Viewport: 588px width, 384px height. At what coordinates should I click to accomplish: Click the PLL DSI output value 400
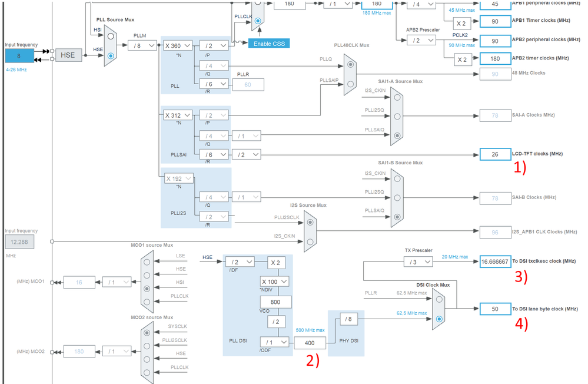click(x=310, y=343)
